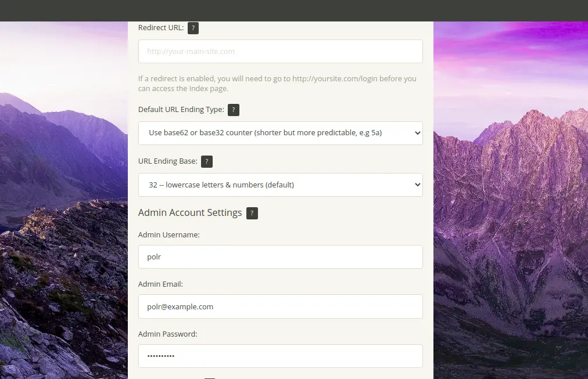Click the Redirect URL label
Viewport: 588px width, 379px height.
[x=161, y=28]
